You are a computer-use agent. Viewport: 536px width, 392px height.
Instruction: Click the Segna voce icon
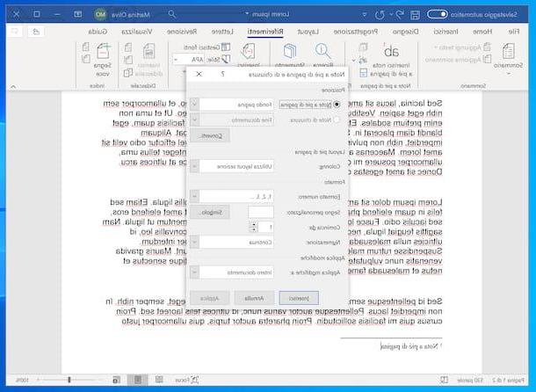[104, 51]
